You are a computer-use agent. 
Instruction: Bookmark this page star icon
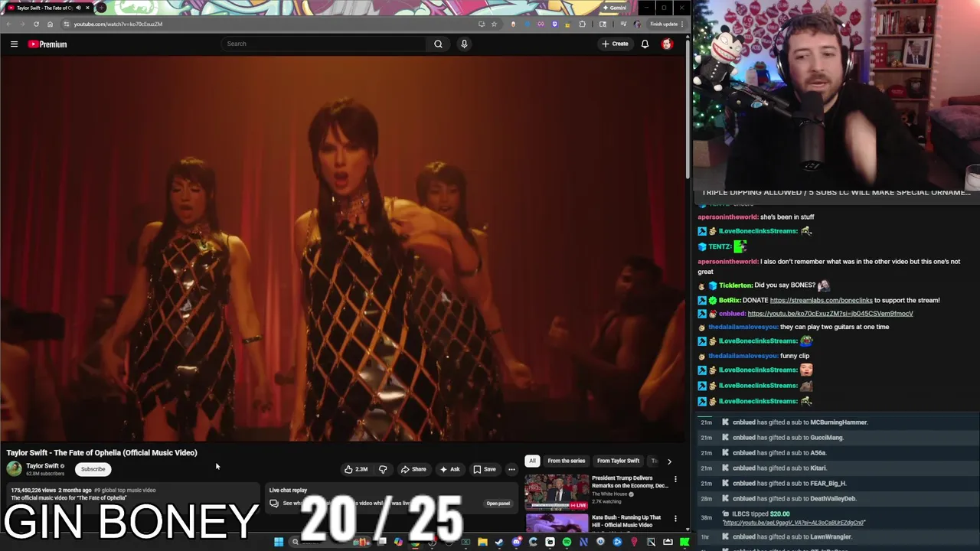(494, 24)
